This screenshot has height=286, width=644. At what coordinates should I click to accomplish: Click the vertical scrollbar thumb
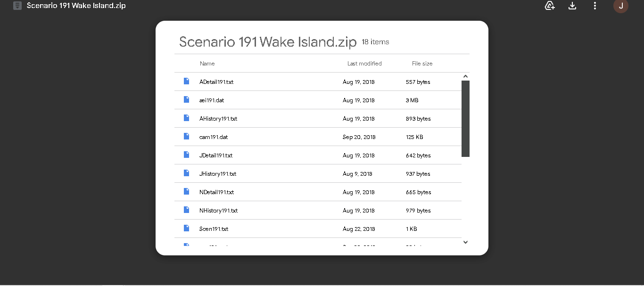(x=465, y=118)
